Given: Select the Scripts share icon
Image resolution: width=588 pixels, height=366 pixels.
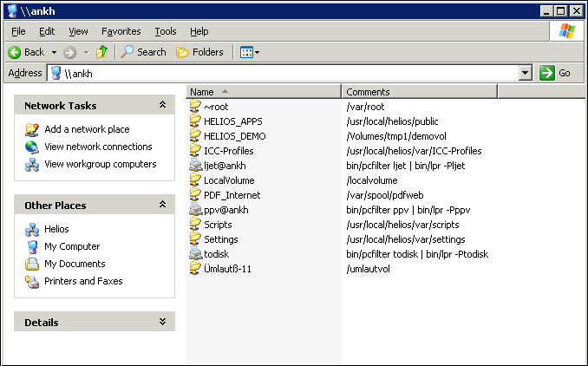Looking at the screenshot, I should 195,224.
